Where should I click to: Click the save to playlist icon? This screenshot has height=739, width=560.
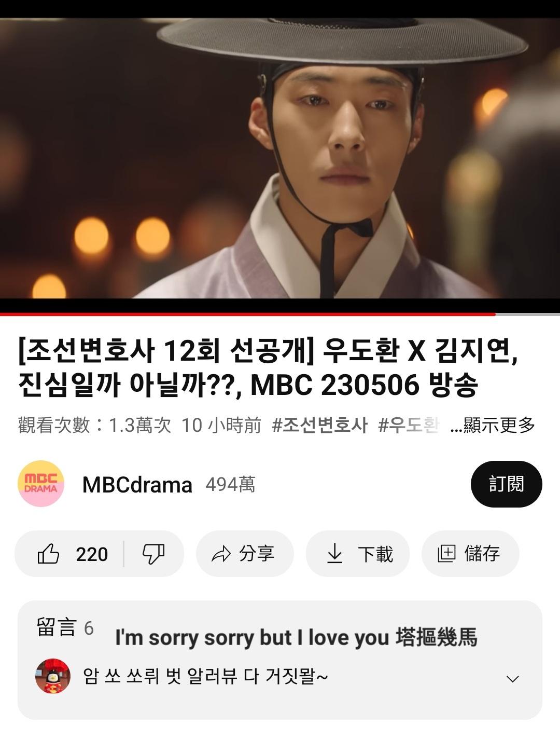point(446,554)
